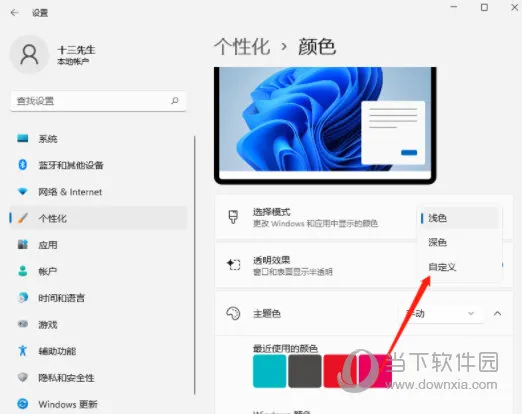
Task: Open 辅助功能 settings
Action: 98,351
